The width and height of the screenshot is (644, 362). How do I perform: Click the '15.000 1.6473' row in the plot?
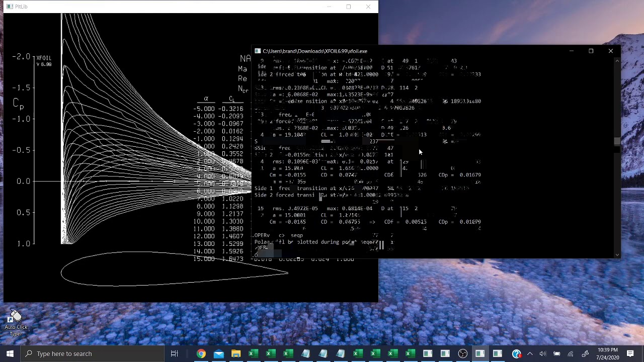point(218,259)
